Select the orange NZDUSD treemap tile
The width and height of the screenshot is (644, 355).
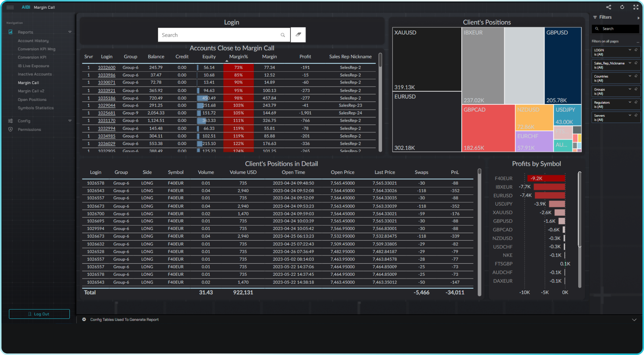(x=534, y=118)
